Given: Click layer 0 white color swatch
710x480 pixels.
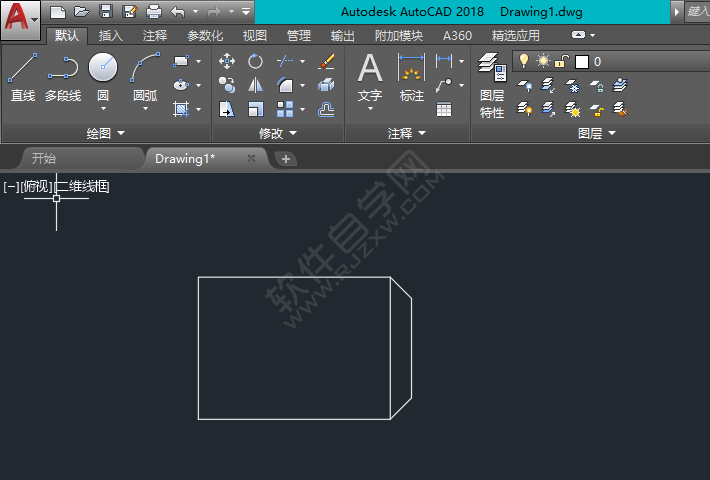Looking at the screenshot, I should pos(581,62).
